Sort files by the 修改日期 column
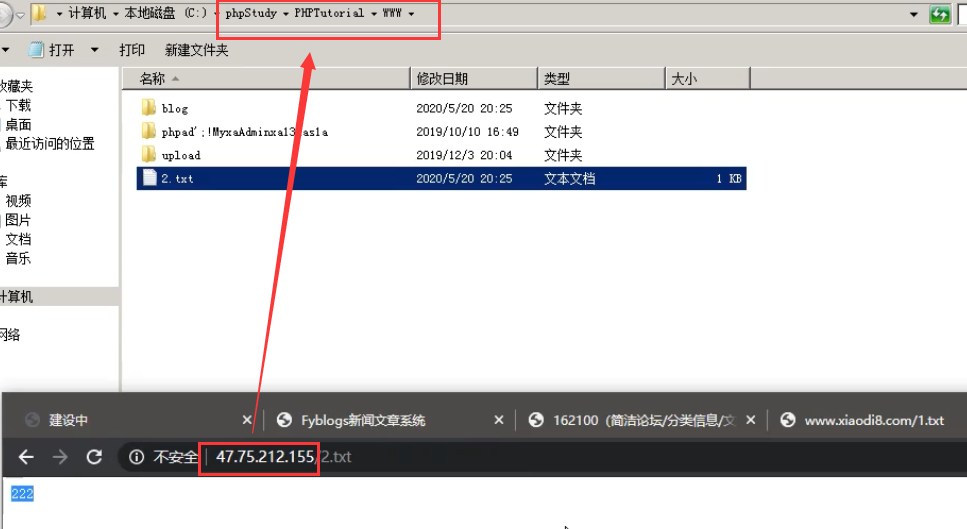This screenshot has height=529, width=967. [x=442, y=78]
